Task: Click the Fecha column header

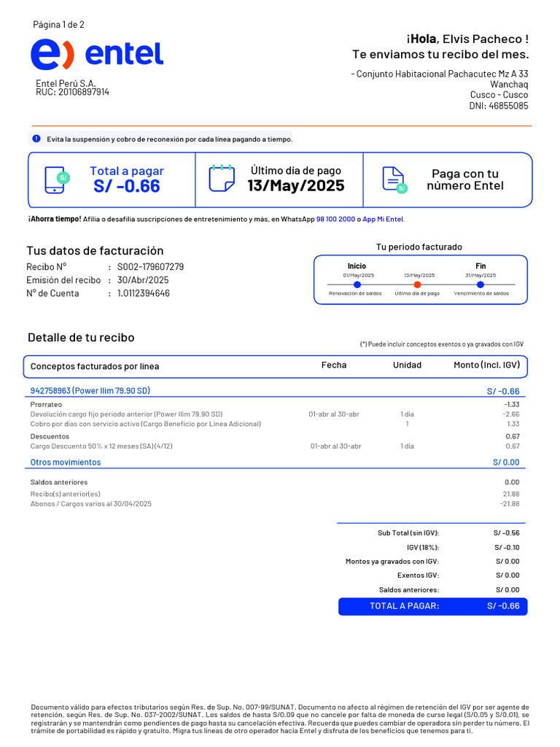Action: pyautogui.click(x=334, y=365)
